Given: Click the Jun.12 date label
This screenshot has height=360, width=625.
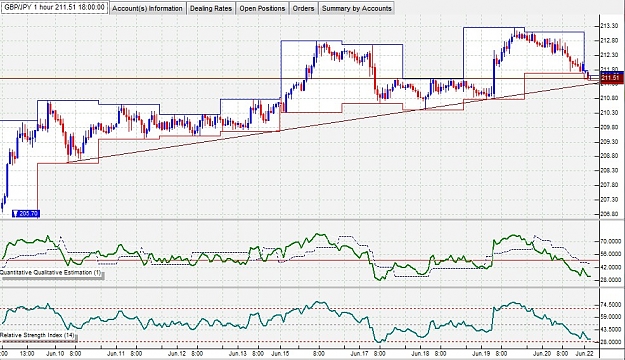Looking at the screenshot, I should tap(177, 354).
